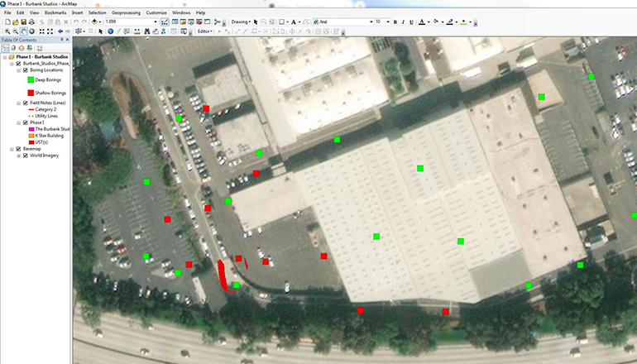Open the ArcToolbox window icon

coord(199,22)
